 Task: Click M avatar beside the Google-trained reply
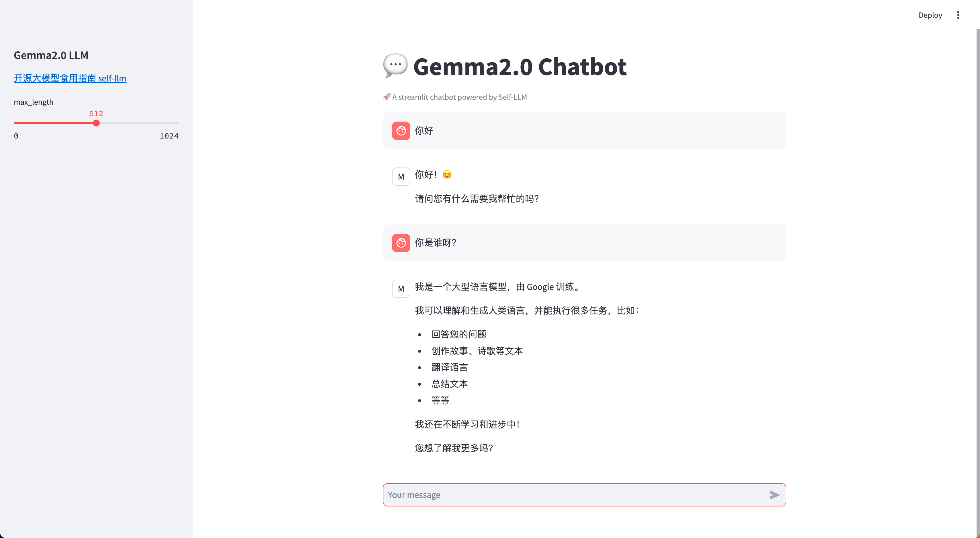(401, 289)
